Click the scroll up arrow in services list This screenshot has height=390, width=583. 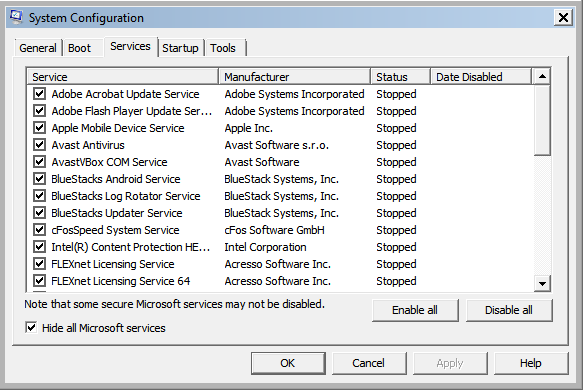coord(542,77)
